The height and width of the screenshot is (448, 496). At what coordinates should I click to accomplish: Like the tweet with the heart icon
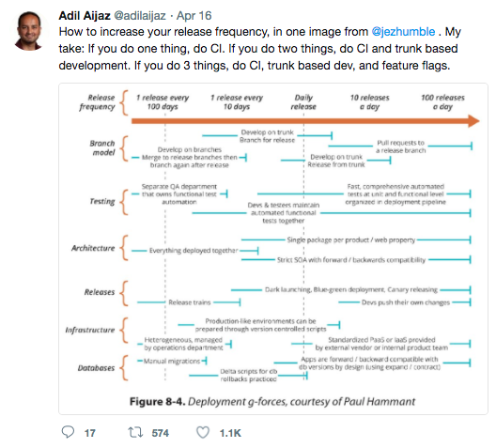[x=203, y=432]
